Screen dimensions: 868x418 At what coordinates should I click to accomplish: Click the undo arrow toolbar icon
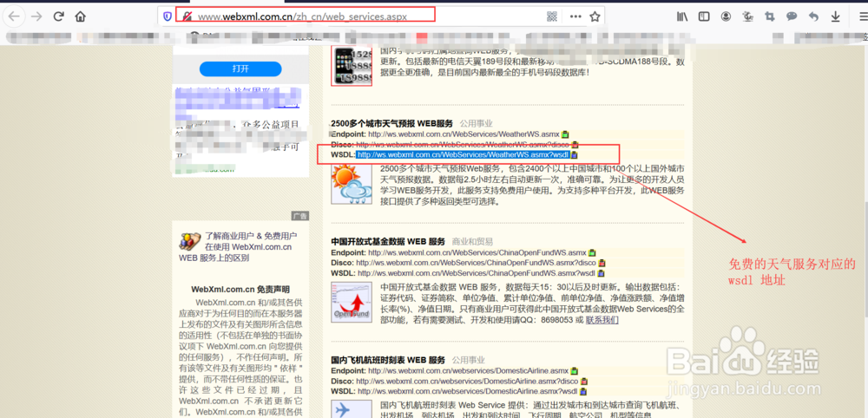813,16
